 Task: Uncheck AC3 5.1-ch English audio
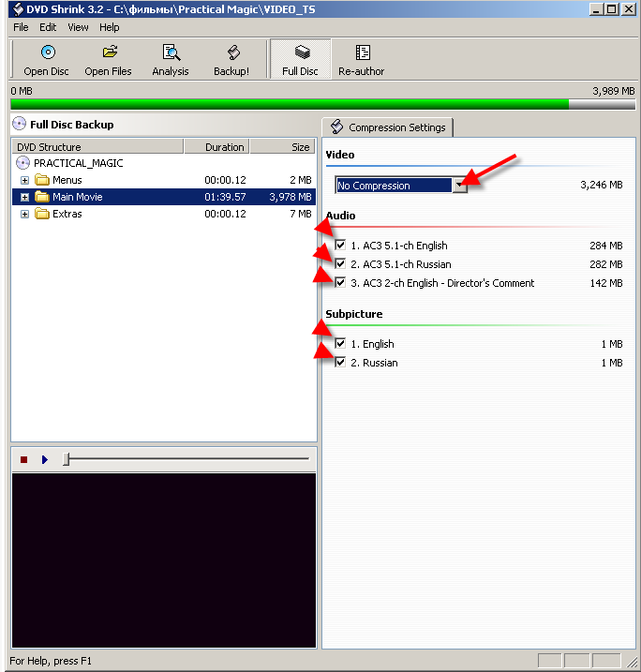[340, 245]
